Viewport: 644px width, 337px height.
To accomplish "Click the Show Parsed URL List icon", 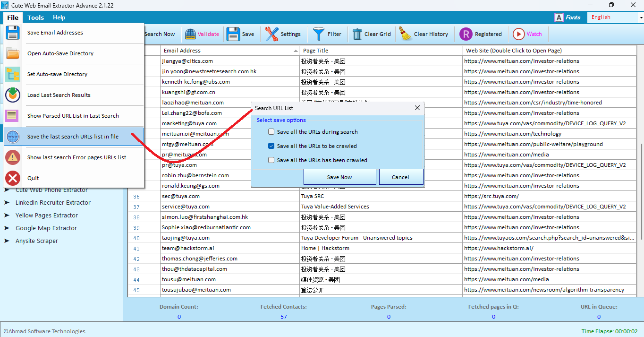I will (13, 116).
